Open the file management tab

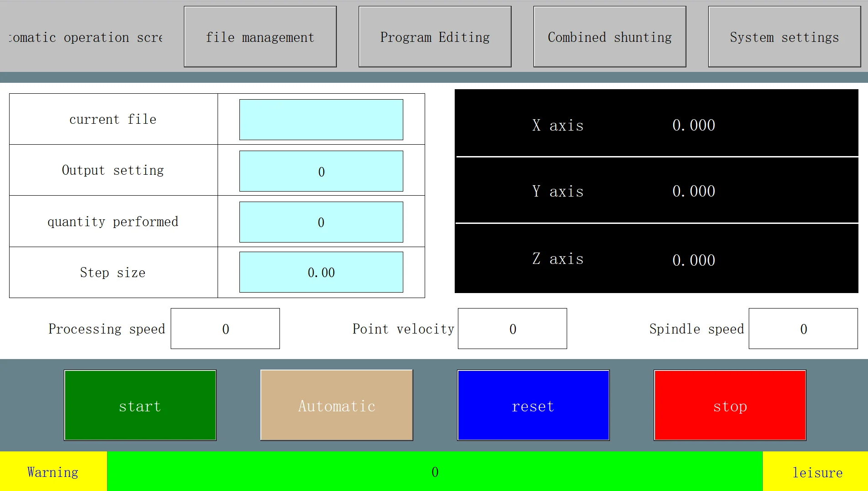260,37
